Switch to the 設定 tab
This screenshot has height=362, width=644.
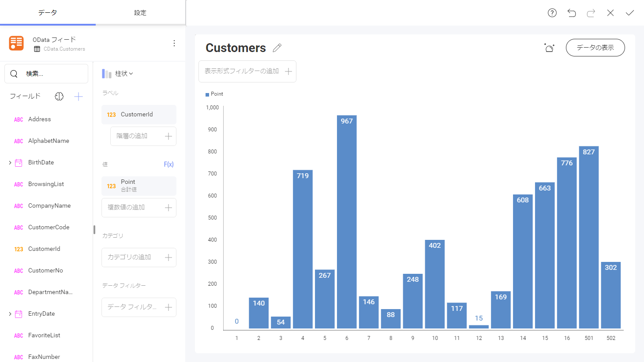coord(140,13)
